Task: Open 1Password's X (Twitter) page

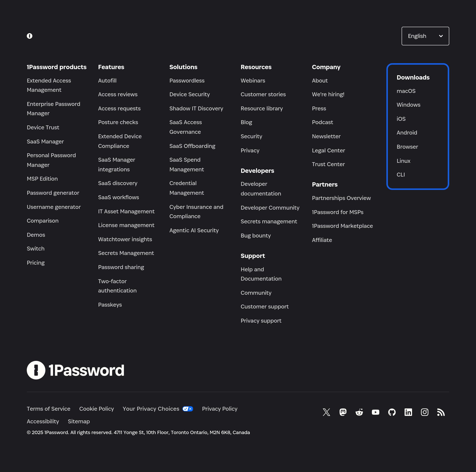Action: point(326,412)
